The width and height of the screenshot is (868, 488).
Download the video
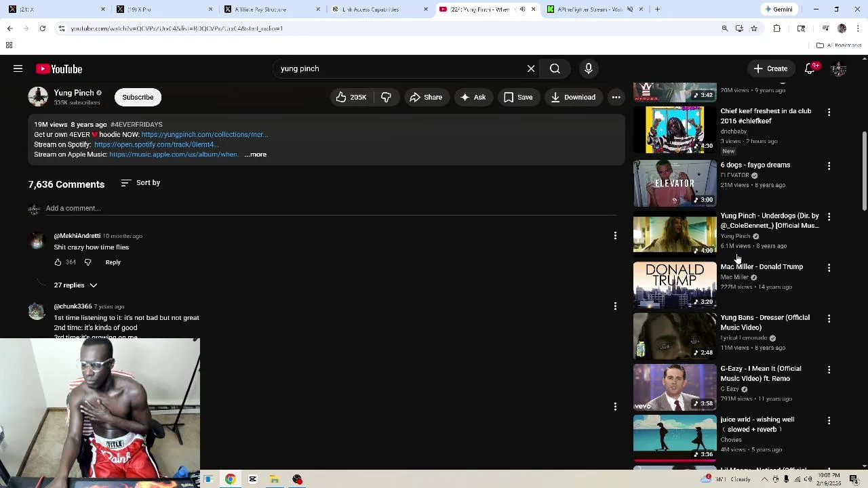point(573,97)
